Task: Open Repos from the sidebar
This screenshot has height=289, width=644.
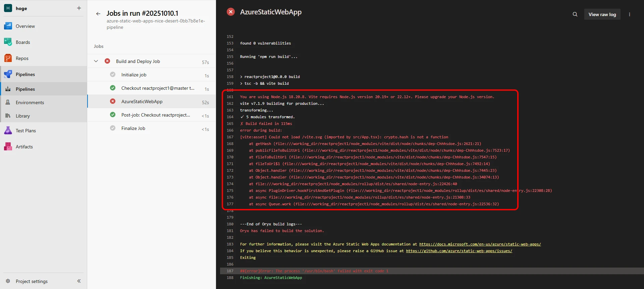Action: [x=22, y=58]
